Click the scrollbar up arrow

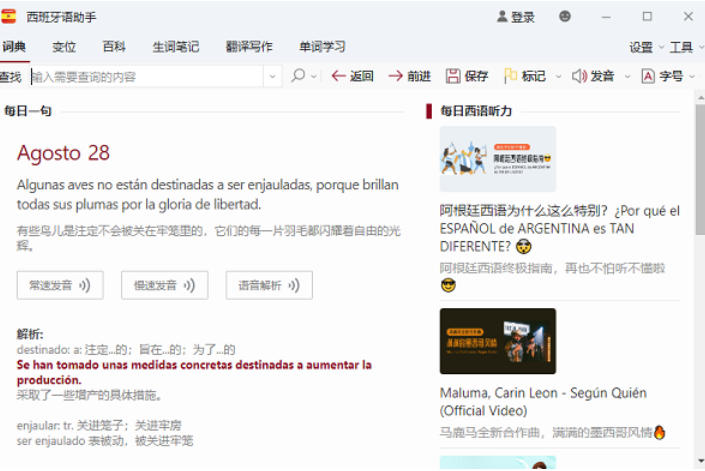(x=700, y=98)
